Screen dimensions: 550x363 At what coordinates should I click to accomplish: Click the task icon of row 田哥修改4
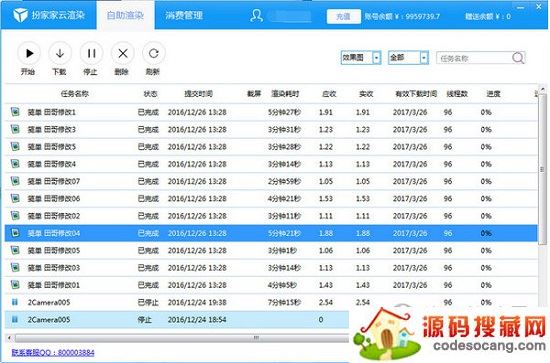tap(15, 164)
